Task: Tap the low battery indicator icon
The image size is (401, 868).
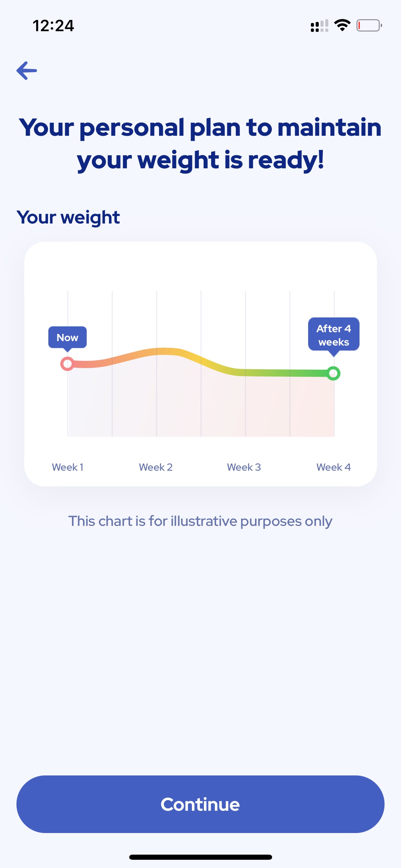Action: coord(369,25)
